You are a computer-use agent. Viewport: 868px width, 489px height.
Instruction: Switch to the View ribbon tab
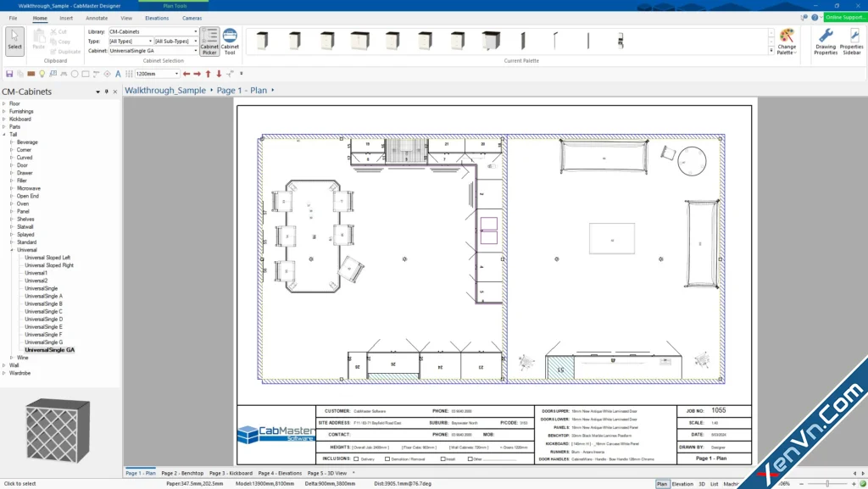(126, 18)
